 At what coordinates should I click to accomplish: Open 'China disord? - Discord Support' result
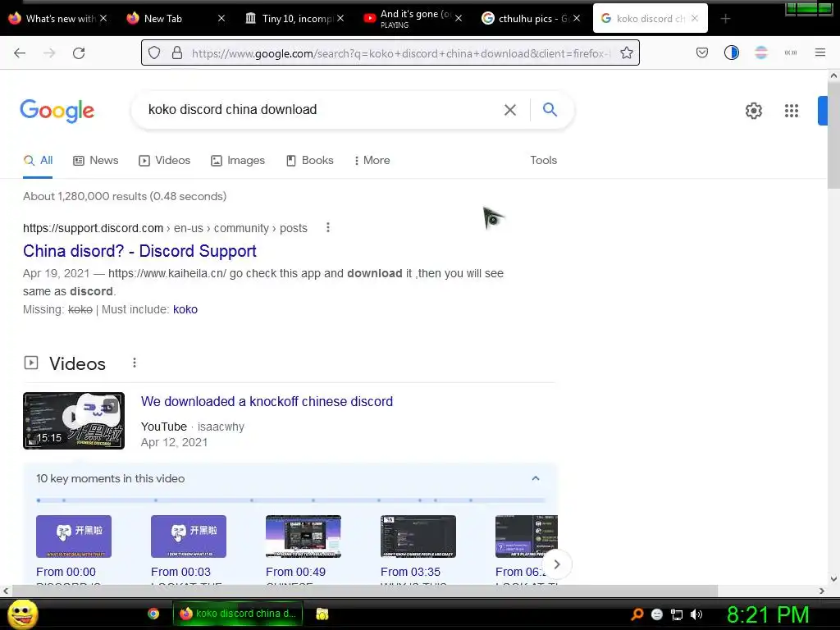tap(139, 251)
